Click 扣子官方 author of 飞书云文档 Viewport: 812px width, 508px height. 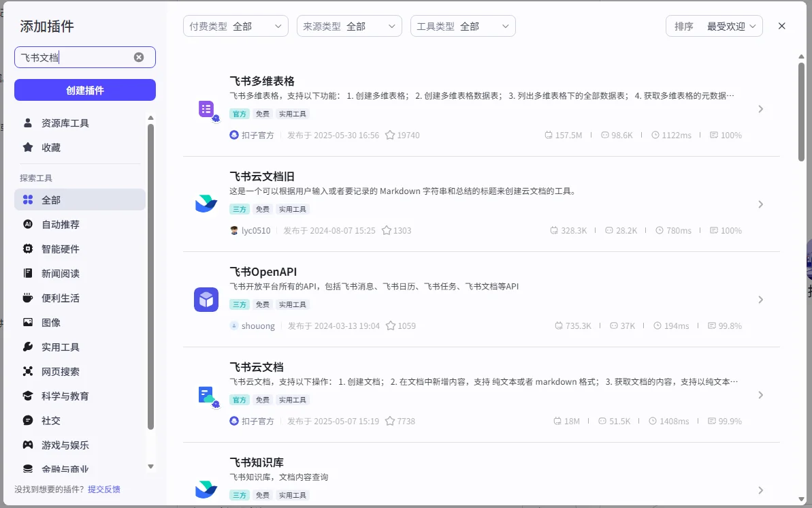point(258,421)
